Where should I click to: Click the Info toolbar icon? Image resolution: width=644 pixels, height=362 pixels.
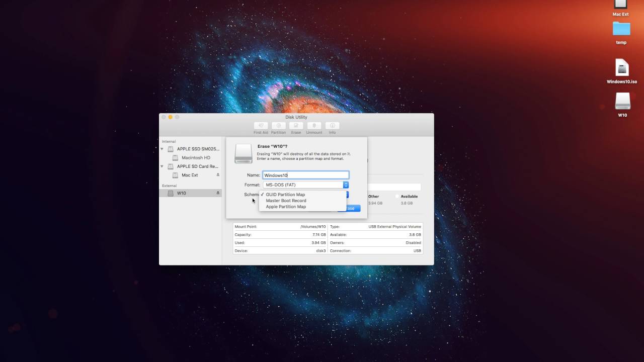(332, 126)
